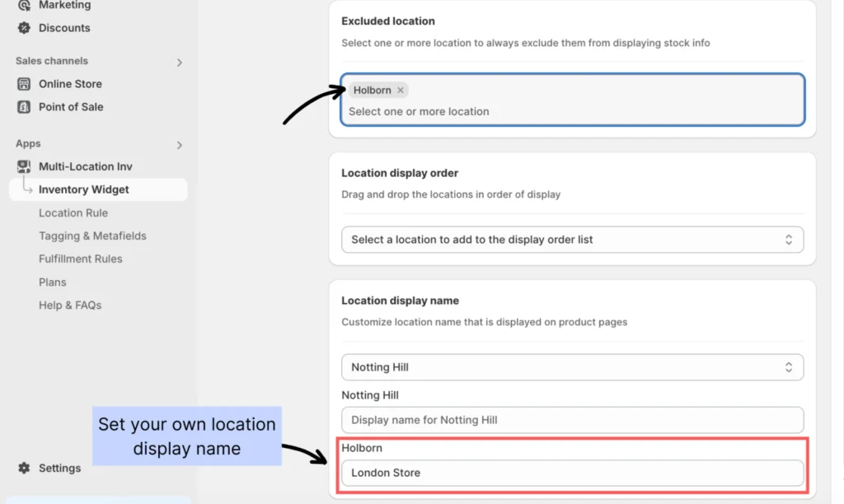This screenshot has width=844, height=504.
Task: Expand the Sales channels chevron
Action: (180, 63)
